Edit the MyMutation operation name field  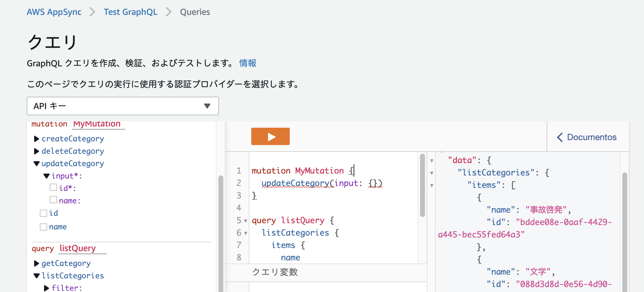99,124
